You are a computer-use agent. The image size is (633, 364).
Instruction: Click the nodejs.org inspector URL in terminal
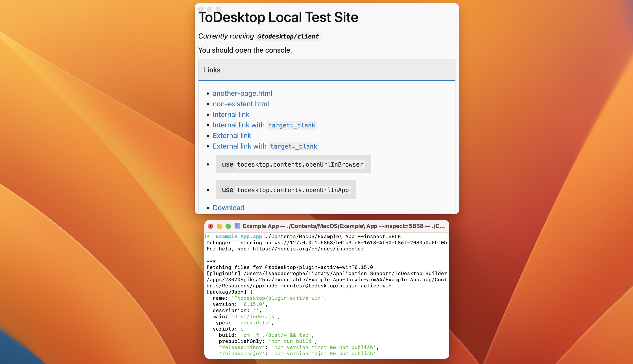pyautogui.click(x=308, y=249)
